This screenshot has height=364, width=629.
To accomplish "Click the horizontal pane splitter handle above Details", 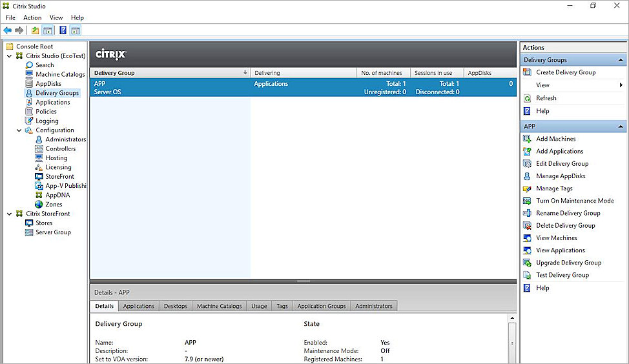I will pos(303,281).
